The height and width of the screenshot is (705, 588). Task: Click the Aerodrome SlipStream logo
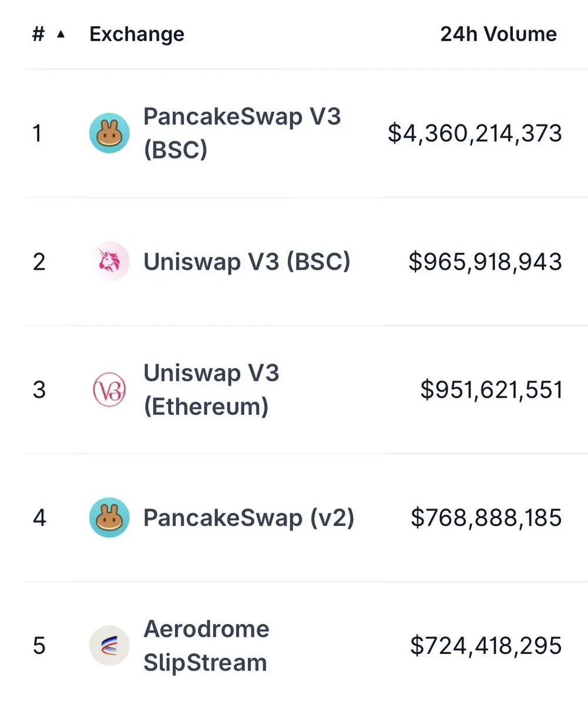[x=109, y=646]
